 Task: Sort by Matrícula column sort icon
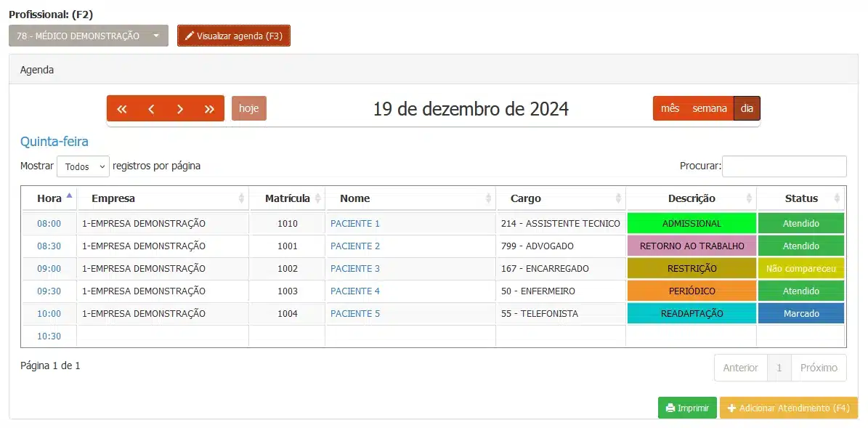click(x=317, y=198)
